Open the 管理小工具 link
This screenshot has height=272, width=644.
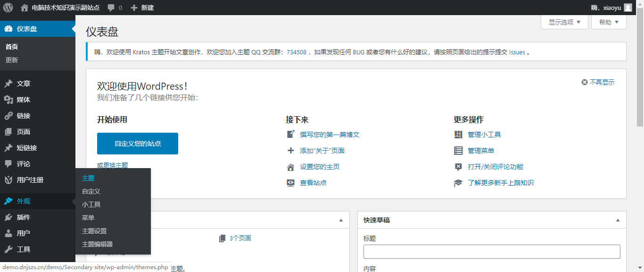(484, 135)
